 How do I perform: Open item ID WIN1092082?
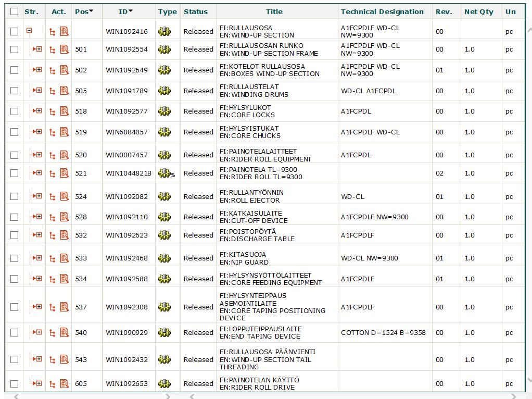pyautogui.click(x=126, y=196)
